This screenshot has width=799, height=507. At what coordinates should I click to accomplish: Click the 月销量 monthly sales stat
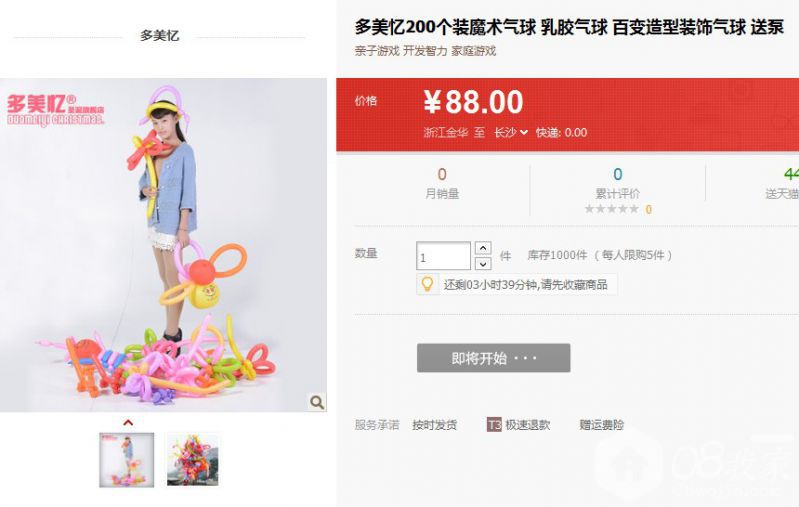pyautogui.click(x=442, y=183)
